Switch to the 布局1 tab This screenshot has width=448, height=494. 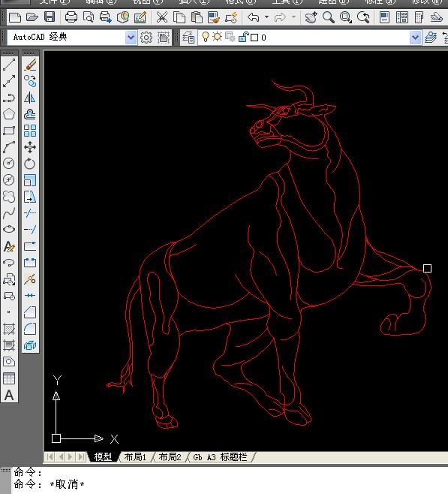(x=135, y=456)
